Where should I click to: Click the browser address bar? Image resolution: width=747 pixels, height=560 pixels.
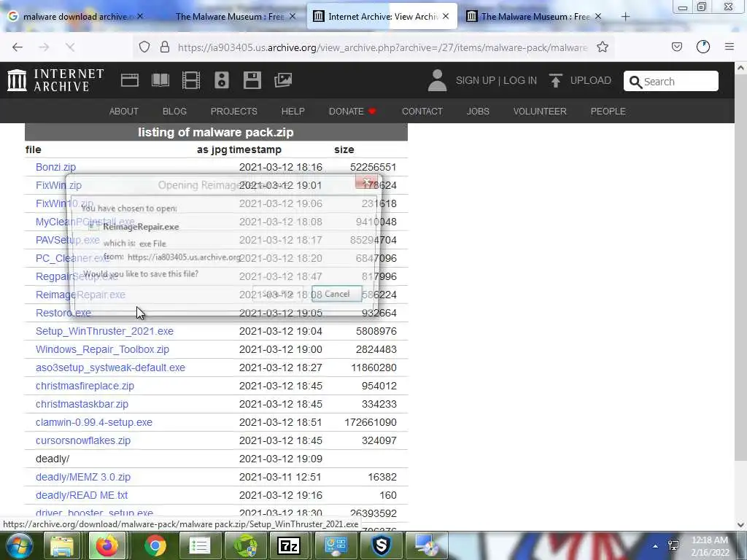[382, 47]
